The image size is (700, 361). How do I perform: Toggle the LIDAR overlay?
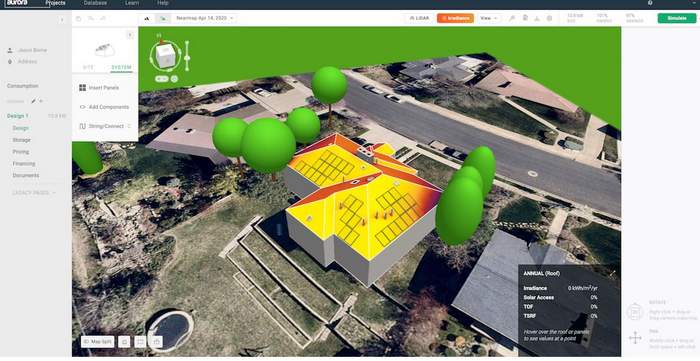[419, 18]
